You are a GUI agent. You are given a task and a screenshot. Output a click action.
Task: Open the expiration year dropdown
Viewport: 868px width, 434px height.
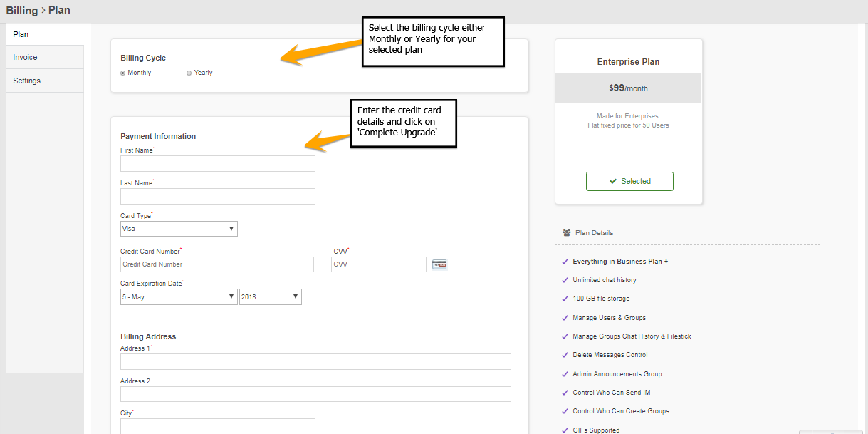[x=271, y=297]
